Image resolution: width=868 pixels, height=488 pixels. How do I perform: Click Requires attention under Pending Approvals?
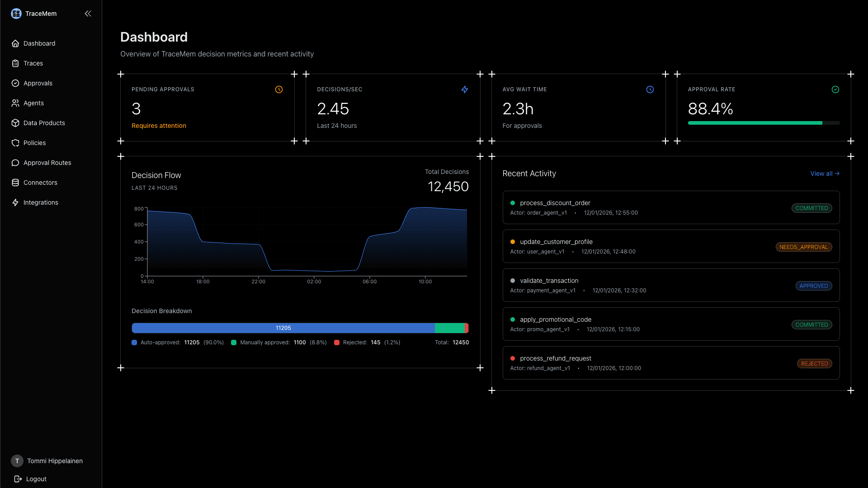[x=159, y=126]
